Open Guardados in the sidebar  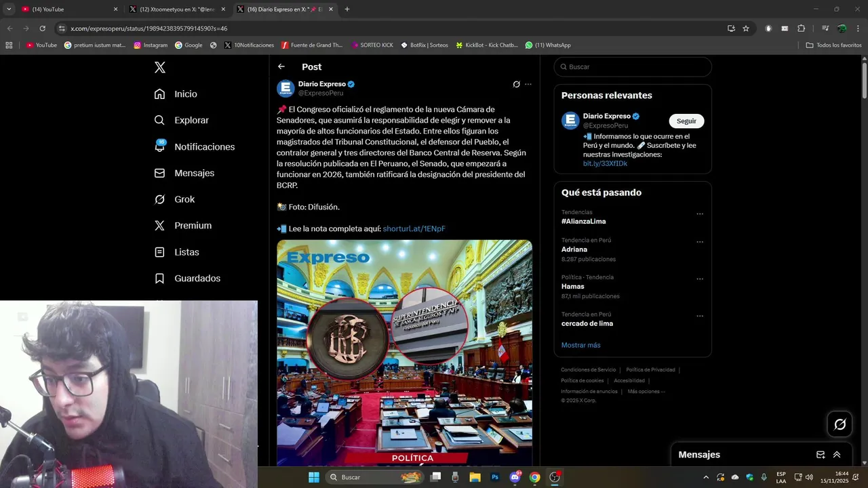(187, 279)
